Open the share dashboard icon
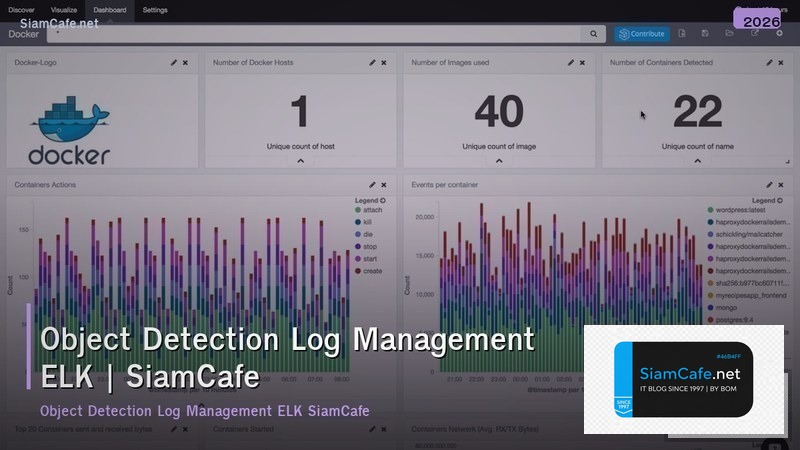Screen dimensions: 800x450 (x=755, y=34)
